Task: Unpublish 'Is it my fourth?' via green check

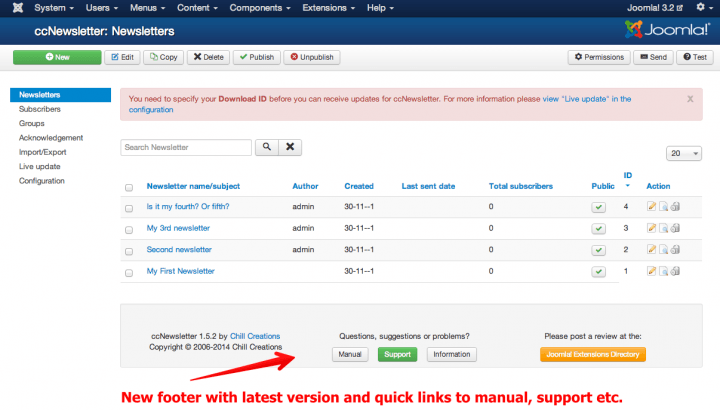Action: tap(598, 207)
